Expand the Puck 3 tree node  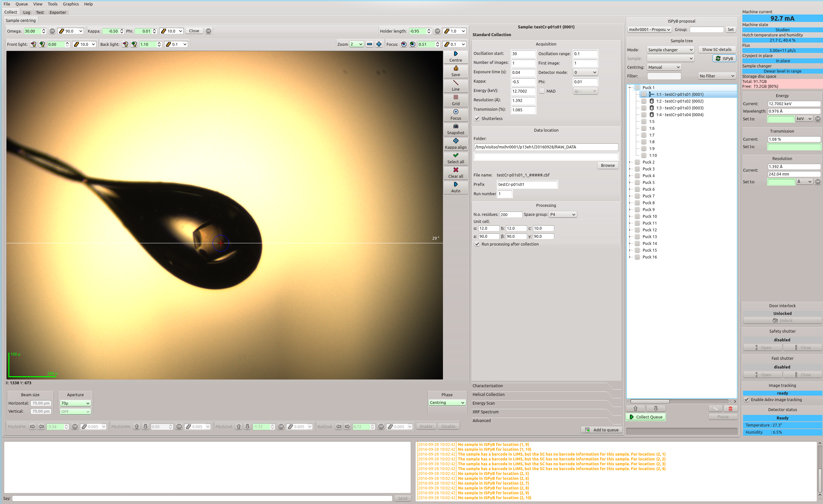630,169
